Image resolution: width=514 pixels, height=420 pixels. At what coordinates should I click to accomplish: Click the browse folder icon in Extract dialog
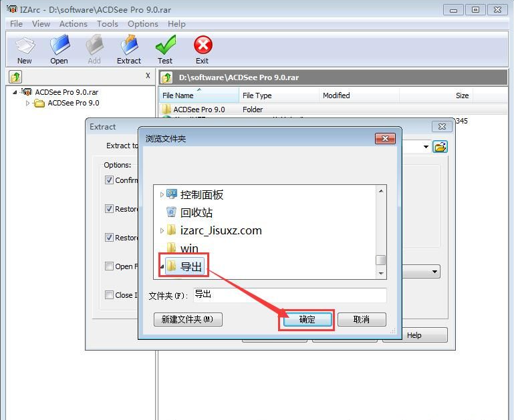pos(440,147)
